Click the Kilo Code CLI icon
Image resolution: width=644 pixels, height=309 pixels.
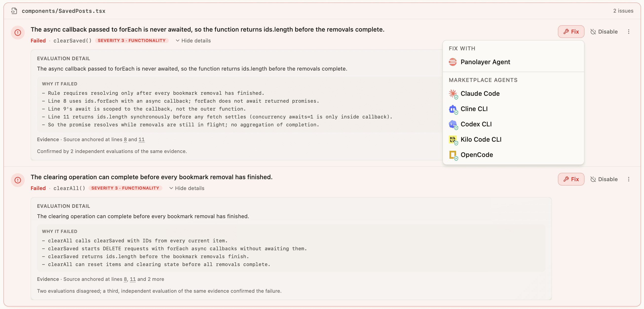pos(453,140)
